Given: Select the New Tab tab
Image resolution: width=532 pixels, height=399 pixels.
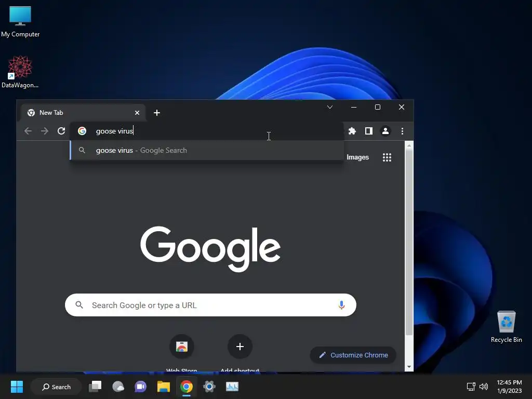Looking at the screenshot, I should click(83, 113).
